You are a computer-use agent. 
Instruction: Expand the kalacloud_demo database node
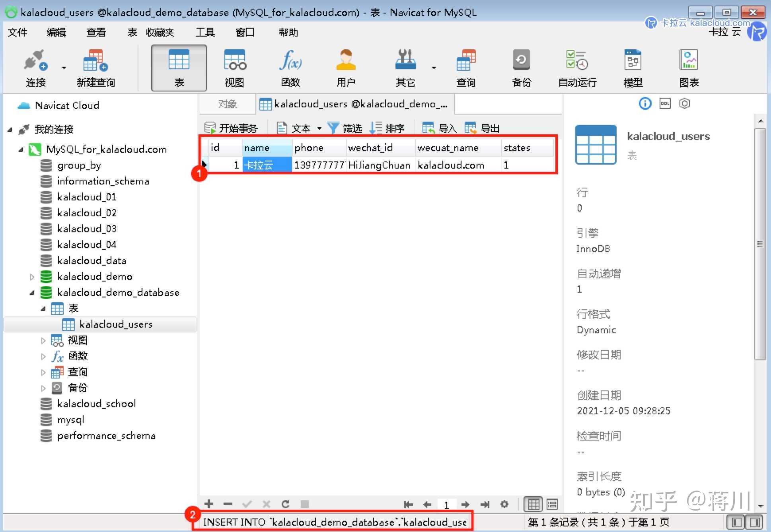tap(32, 276)
